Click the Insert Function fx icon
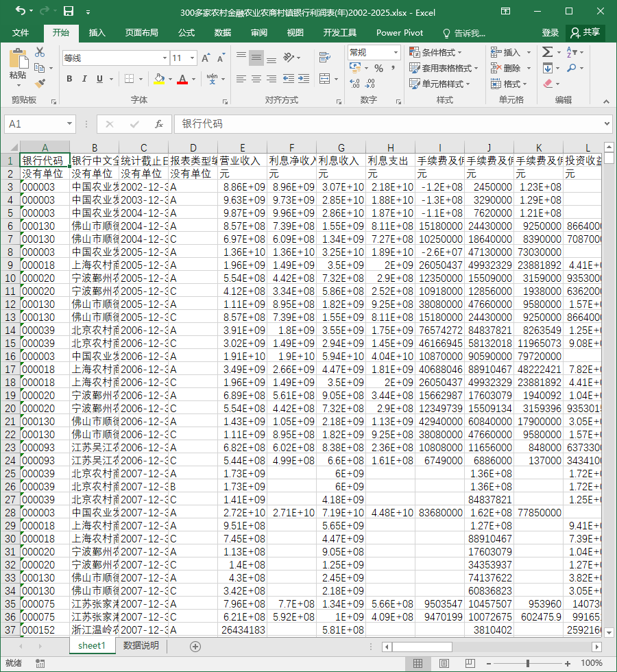Screen dimensions: 617x672 click(x=159, y=124)
